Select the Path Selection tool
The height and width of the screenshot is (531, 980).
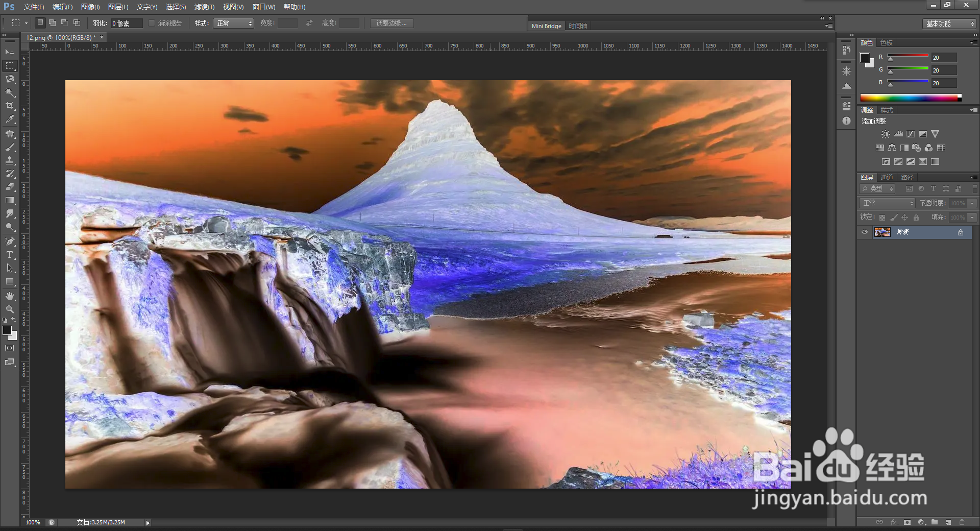pos(10,268)
